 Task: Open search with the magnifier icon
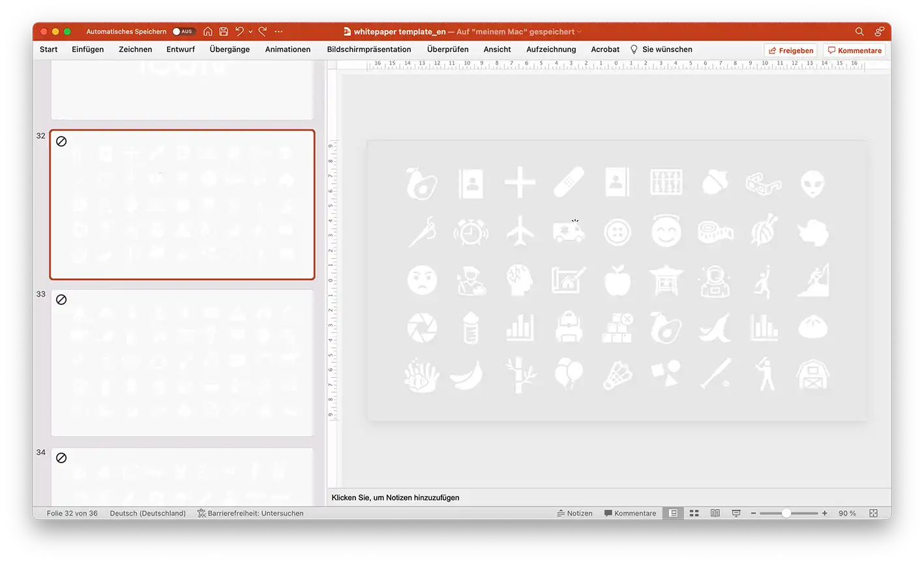point(859,31)
